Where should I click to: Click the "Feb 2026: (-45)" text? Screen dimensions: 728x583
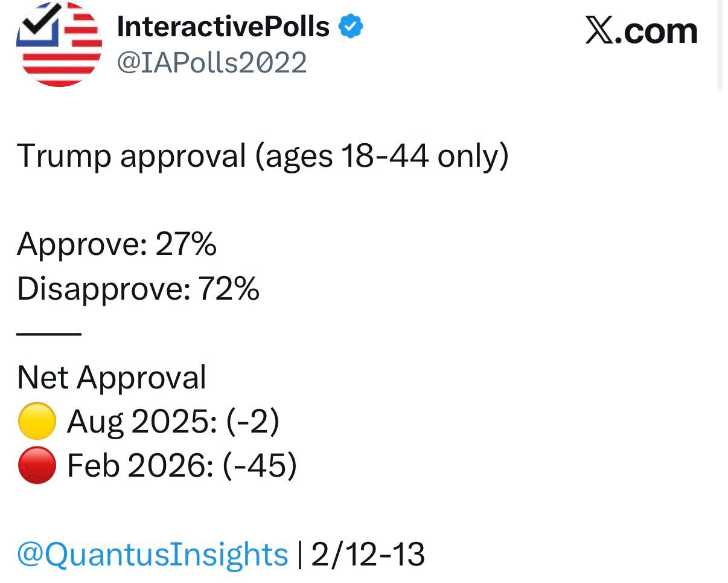182,466
